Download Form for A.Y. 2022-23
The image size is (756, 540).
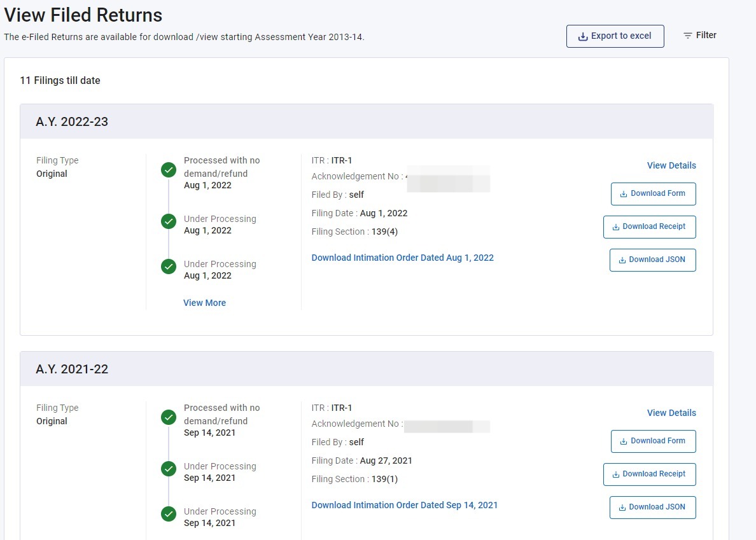point(653,194)
